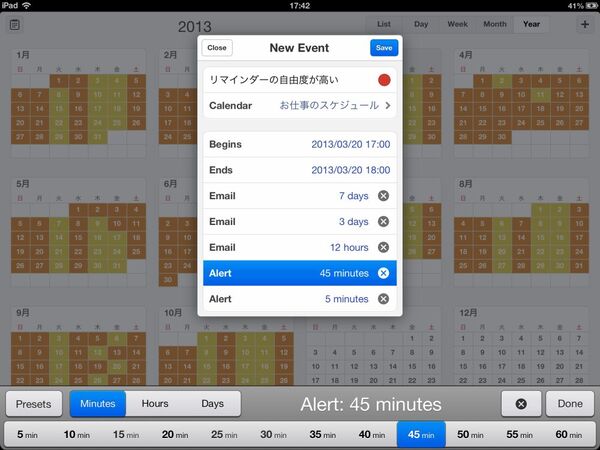
Task: Open the 4月 month in year view
Action: pos(521,103)
